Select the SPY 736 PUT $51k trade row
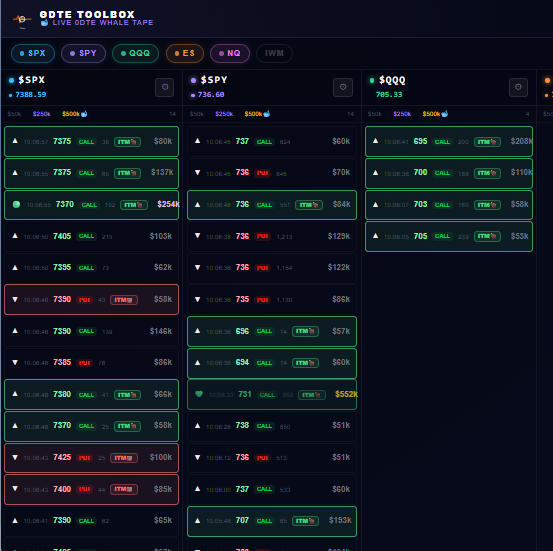Image resolution: width=553 pixels, height=551 pixels. pos(272,458)
